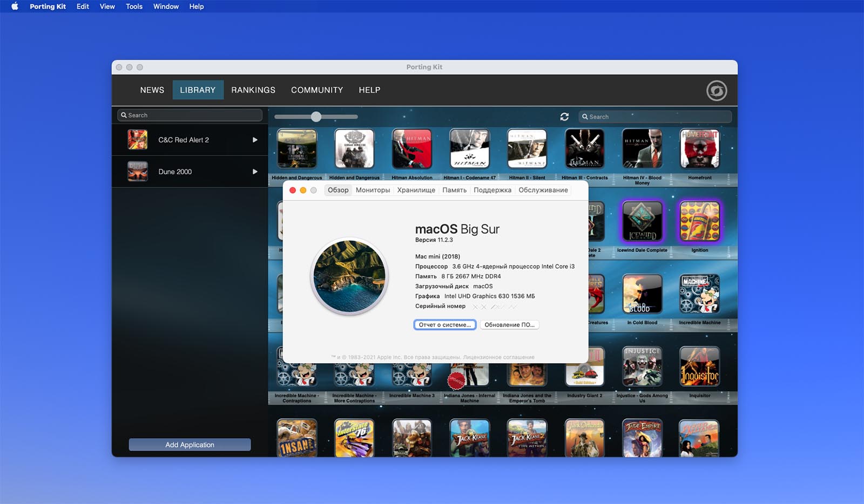Image resolution: width=864 pixels, height=504 pixels.
Task: Open the Хранилище tab
Action: (x=416, y=190)
